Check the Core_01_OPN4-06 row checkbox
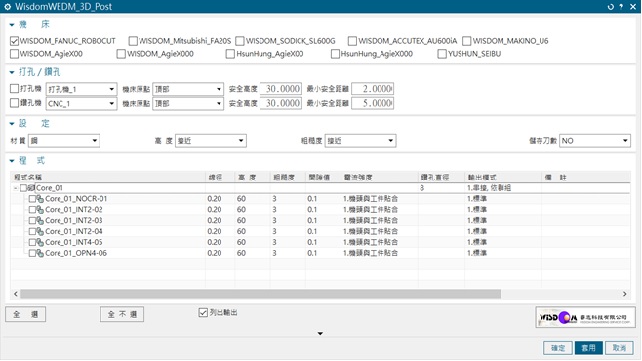Screen dimensions: 642x361 (32, 253)
